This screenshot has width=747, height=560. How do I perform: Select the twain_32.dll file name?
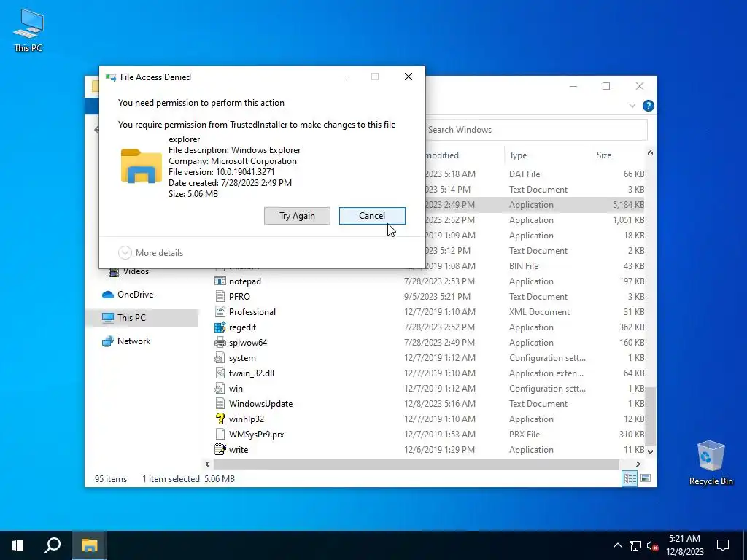pyautogui.click(x=252, y=373)
